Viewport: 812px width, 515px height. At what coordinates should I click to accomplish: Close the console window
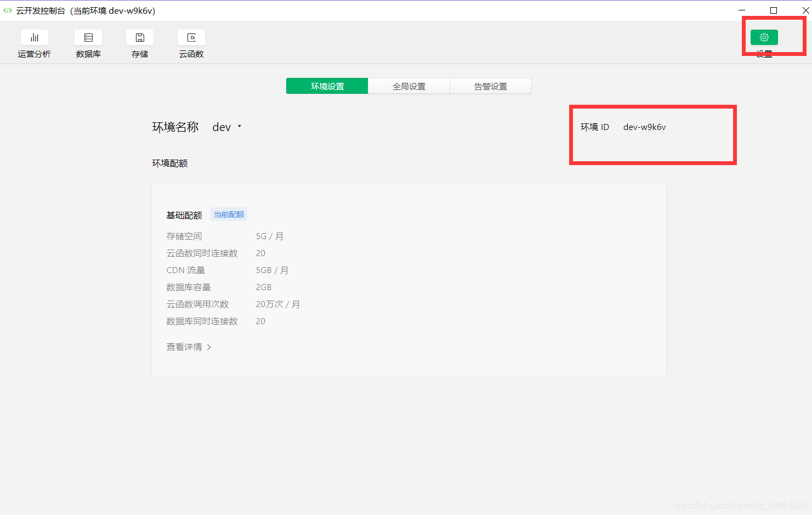tap(805, 10)
